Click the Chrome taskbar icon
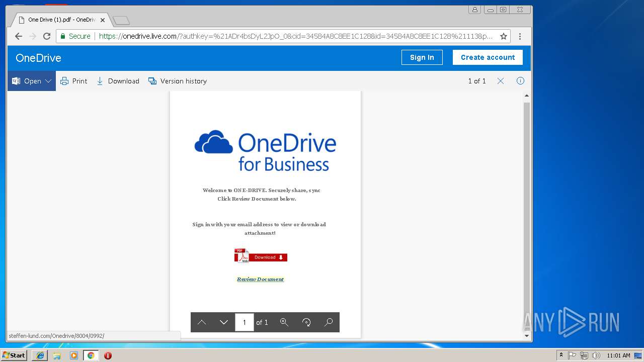644x362 pixels. coord(91,355)
